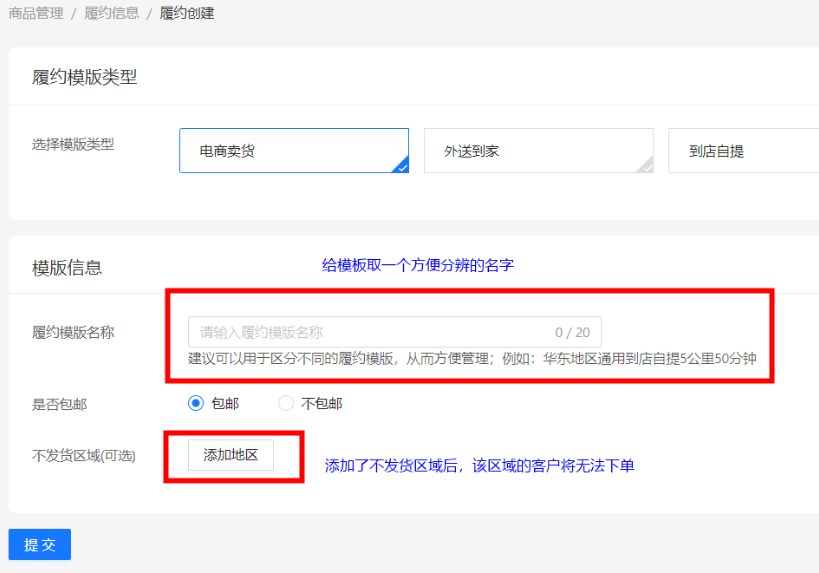This screenshot has height=573, width=819.
Task: Select the 外送到家 template type
Action: click(x=539, y=150)
